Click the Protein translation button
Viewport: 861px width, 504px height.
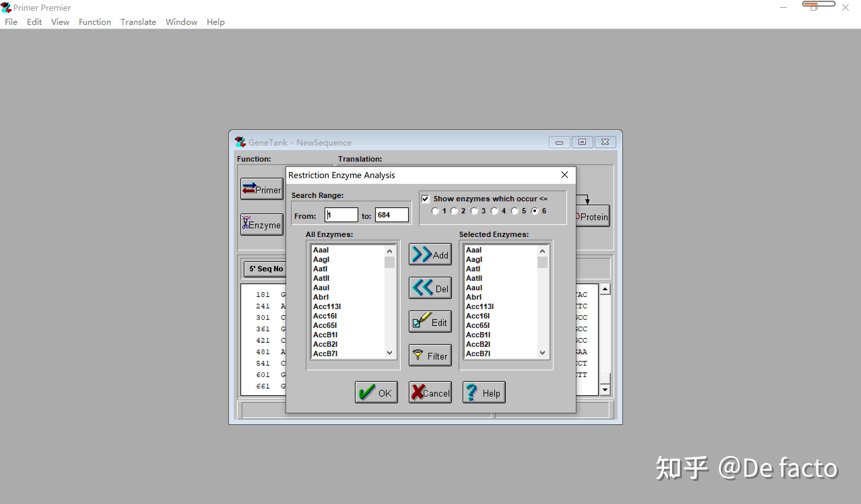point(592,216)
